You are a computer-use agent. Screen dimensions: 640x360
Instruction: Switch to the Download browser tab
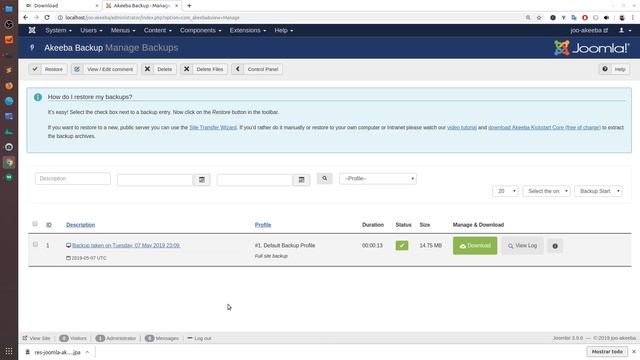(61, 6)
